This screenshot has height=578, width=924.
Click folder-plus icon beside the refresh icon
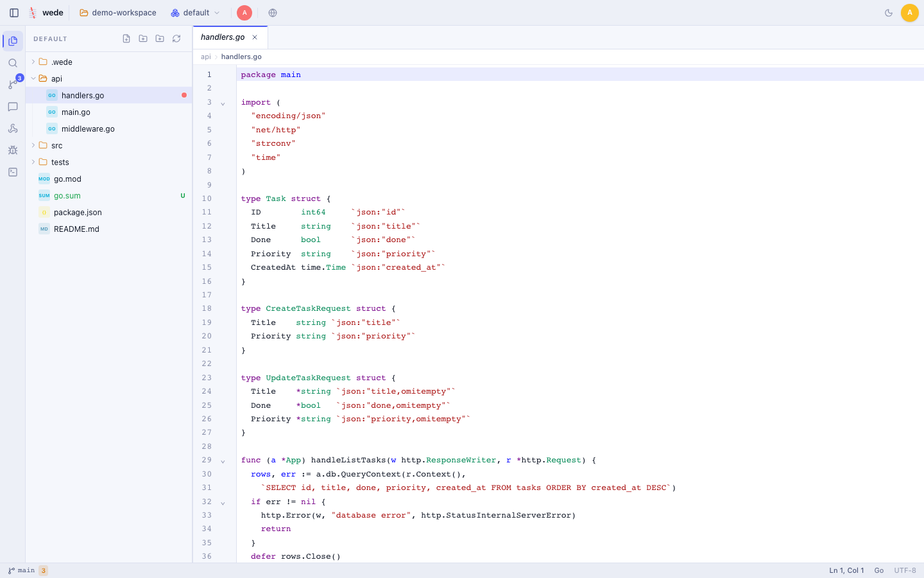[160, 39]
